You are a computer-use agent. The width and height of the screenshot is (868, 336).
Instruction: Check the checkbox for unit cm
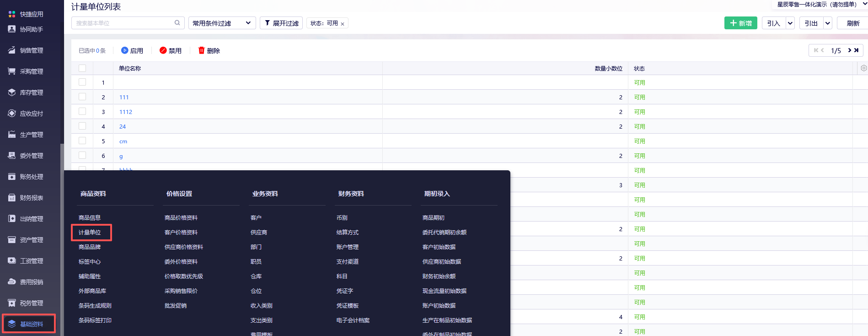click(82, 141)
